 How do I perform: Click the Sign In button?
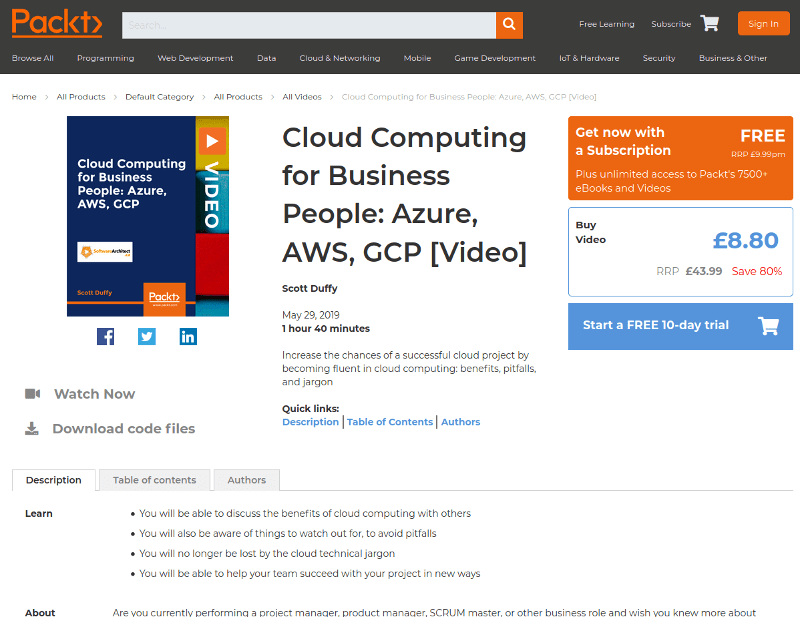click(x=763, y=23)
